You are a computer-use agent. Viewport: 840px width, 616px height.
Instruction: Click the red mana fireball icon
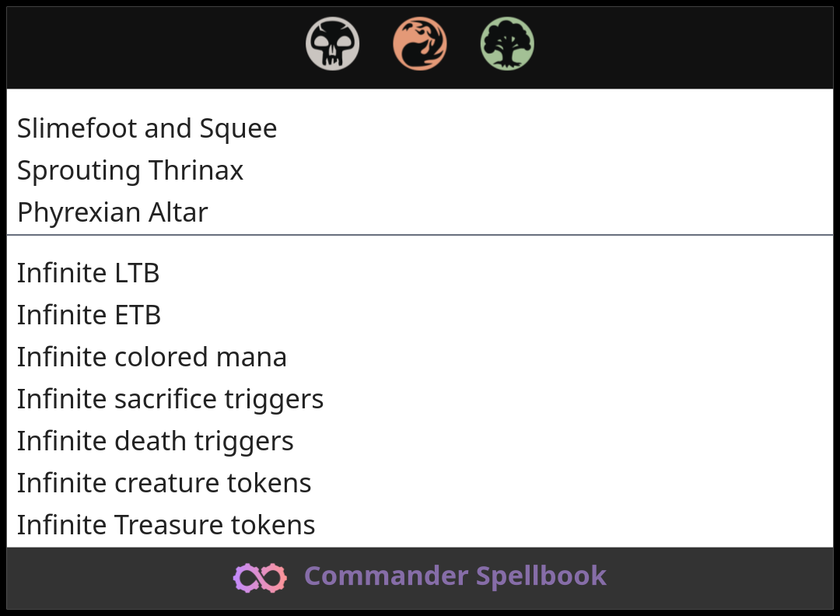[x=420, y=44]
